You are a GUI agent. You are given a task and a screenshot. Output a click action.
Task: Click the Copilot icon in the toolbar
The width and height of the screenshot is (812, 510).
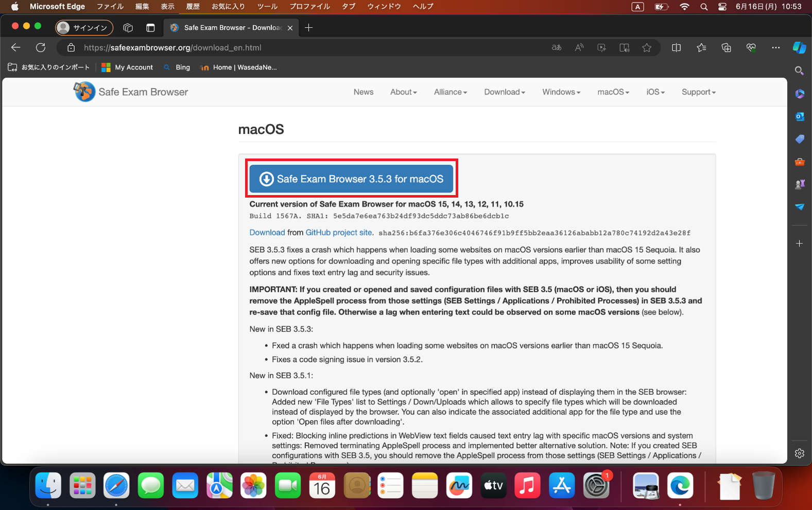pos(799,48)
